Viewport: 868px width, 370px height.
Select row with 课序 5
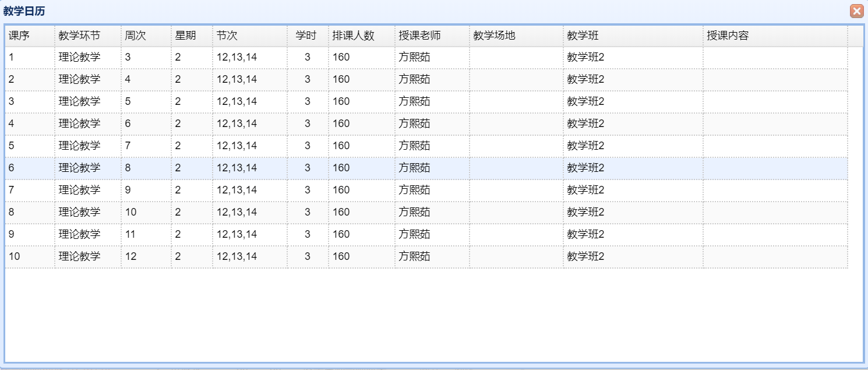click(x=426, y=146)
